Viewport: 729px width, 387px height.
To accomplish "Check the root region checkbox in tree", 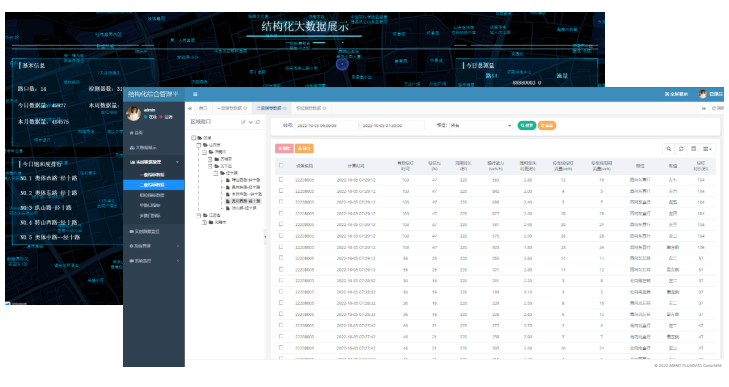I will [193, 138].
